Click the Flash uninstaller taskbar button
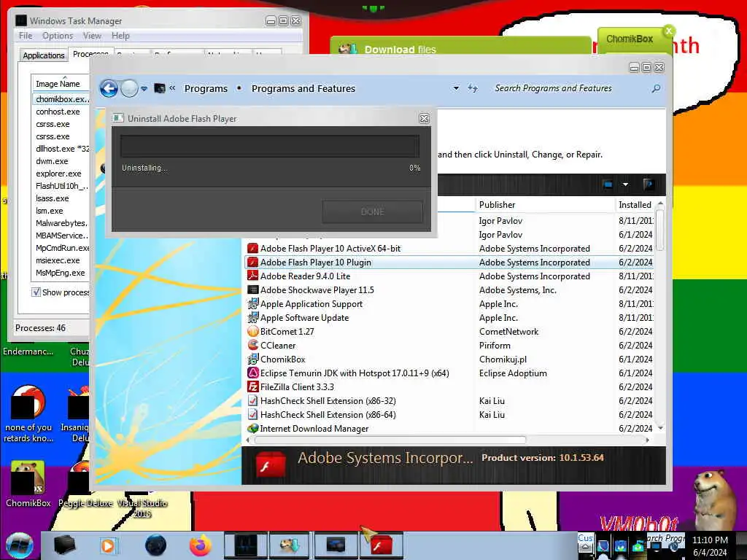 pyautogui.click(x=381, y=545)
